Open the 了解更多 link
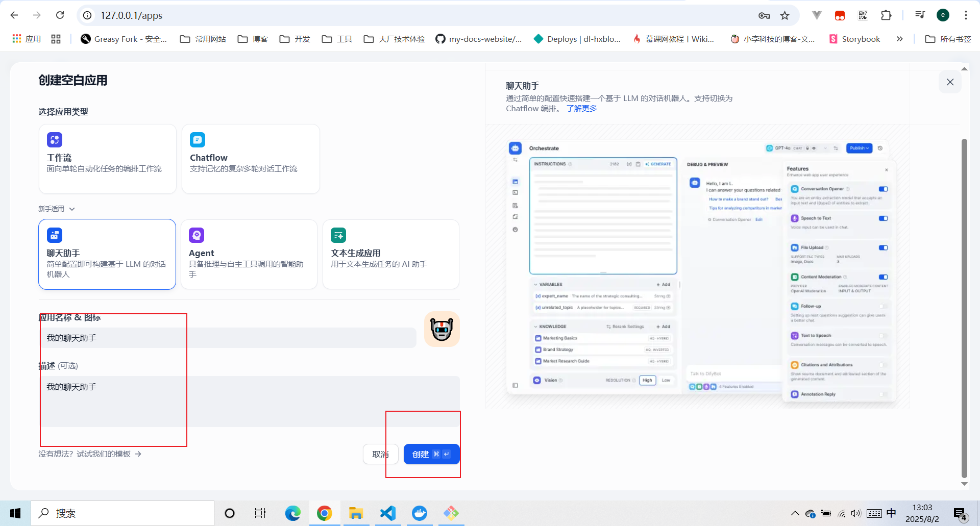The width and height of the screenshot is (980, 526). point(581,108)
